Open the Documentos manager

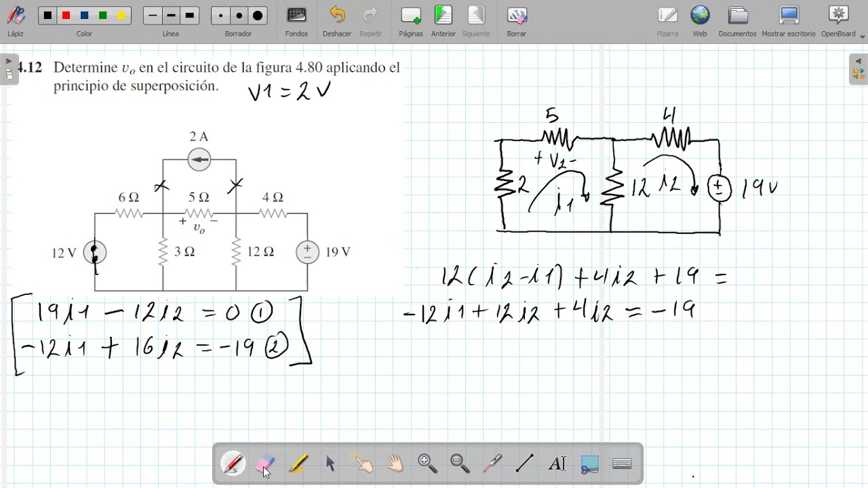point(737,21)
